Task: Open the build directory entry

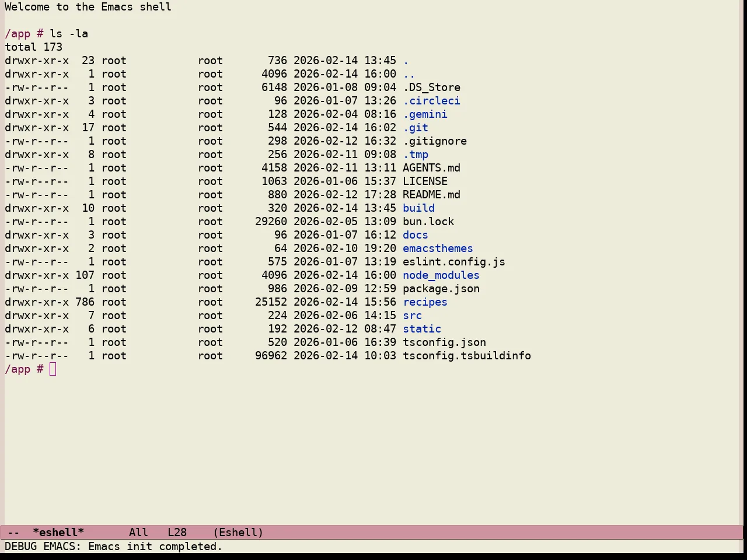Action: point(418,208)
